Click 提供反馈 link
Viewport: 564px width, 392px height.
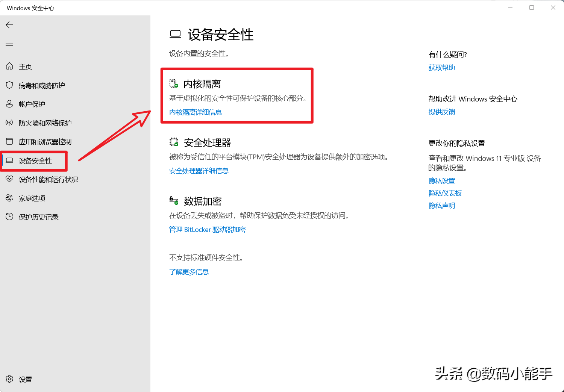442,112
